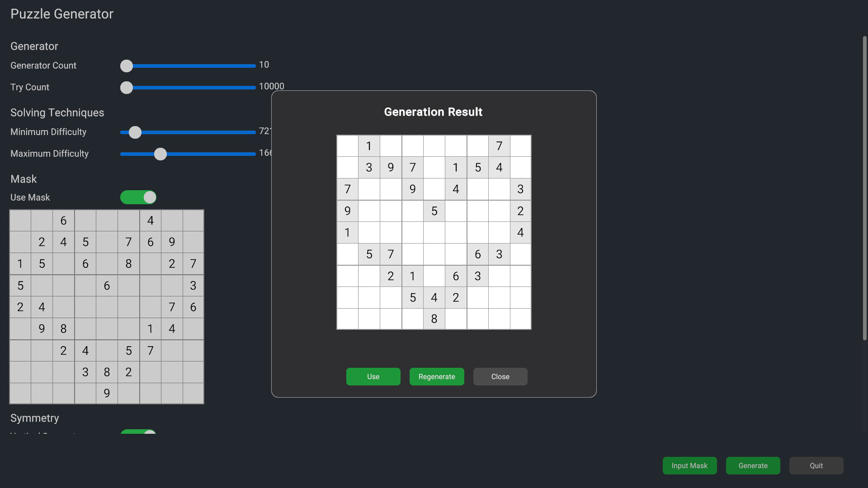Click the Maximum Difficulty slider handle
The width and height of the screenshot is (868, 488).
[x=160, y=154]
